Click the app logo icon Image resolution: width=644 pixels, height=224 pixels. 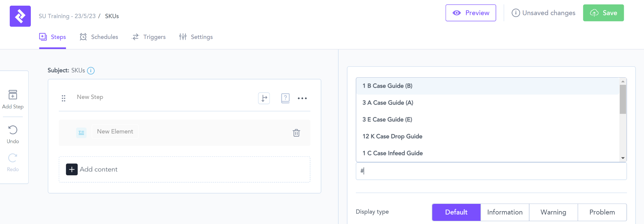coord(20,16)
